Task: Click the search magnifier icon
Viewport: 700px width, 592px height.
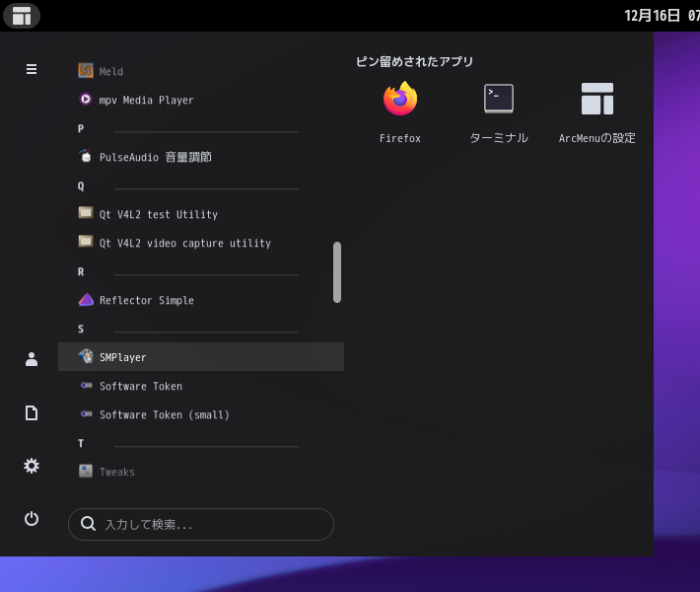Action: [x=88, y=524]
